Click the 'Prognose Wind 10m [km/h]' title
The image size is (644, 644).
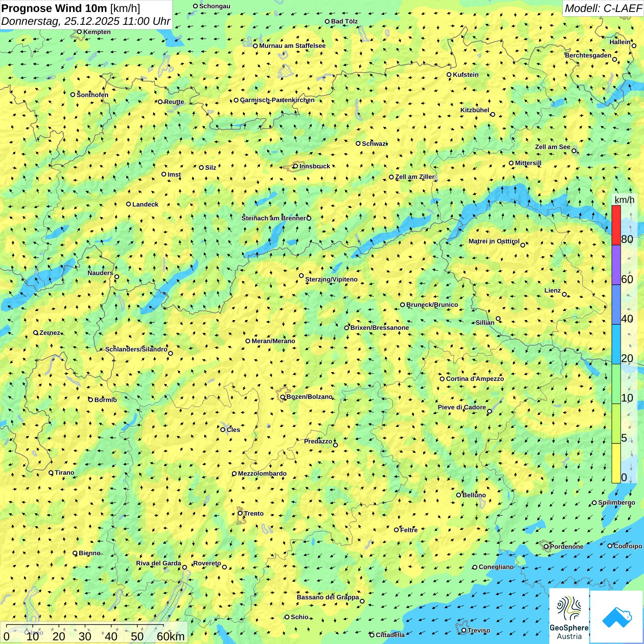click(71, 8)
